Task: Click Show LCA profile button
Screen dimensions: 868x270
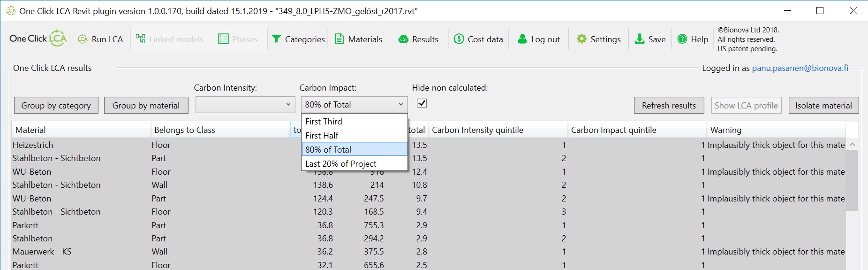Action: point(746,105)
